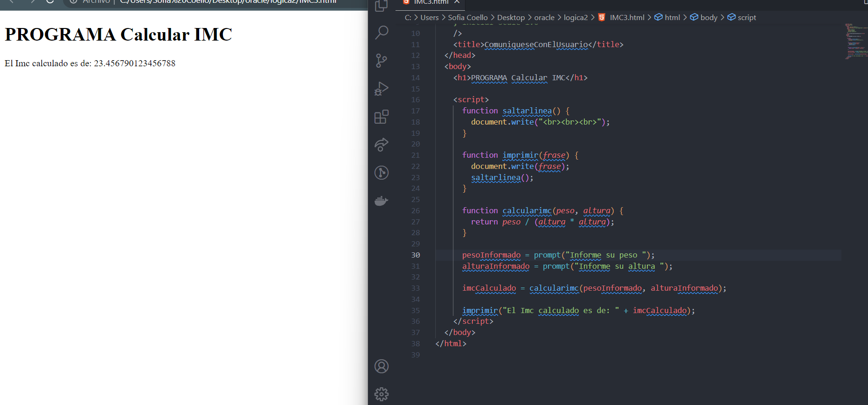Click the 'PROGRAMA Calcular IMC' heading in browser
Viewport: 868px width, 405px height.
pyautogui.click(x=118, y=35)
